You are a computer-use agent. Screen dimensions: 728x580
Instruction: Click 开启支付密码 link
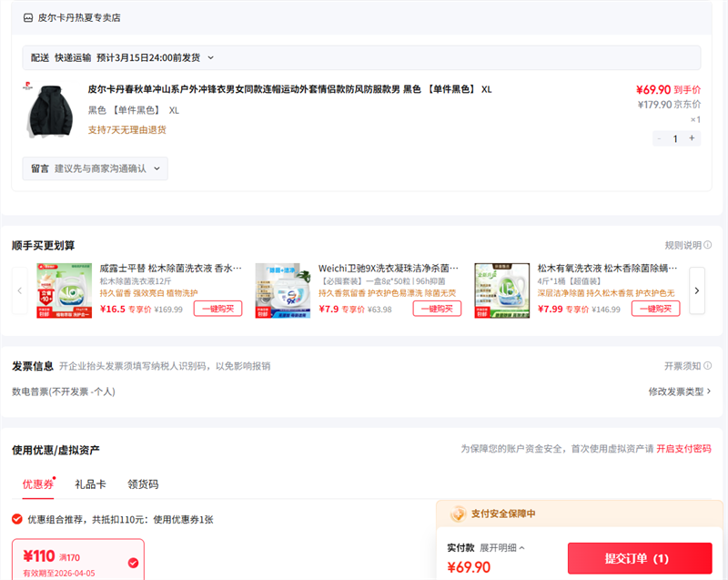tap(683, 449)
